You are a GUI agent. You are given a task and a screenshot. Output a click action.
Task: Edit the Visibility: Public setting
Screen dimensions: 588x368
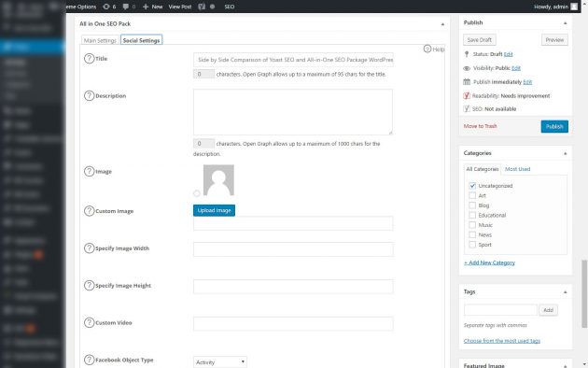pos(516,68)
